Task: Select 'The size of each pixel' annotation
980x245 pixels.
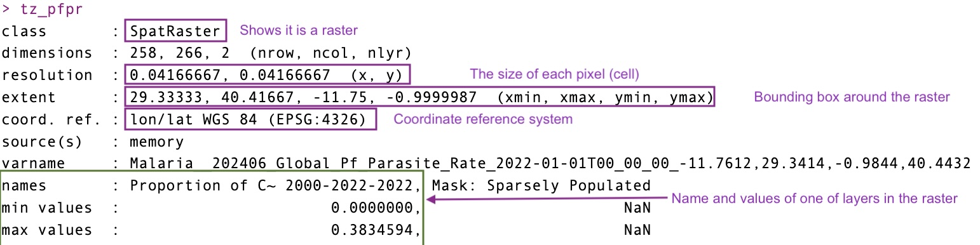Action: pyautogui.click(x=554, y=74)
